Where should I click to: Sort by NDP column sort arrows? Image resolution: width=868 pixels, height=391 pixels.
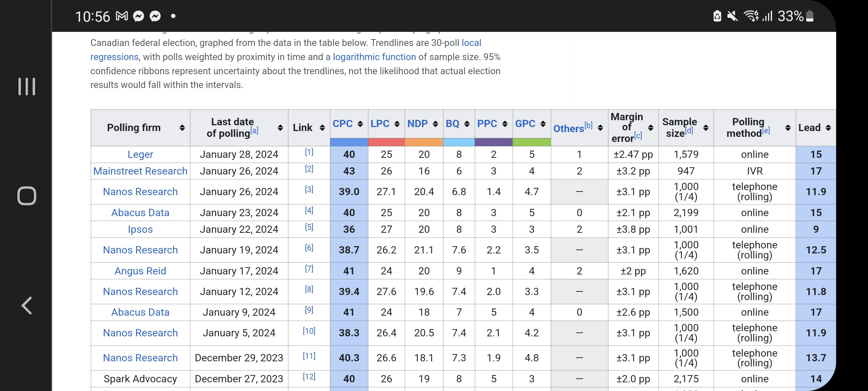(x=435, y=124)
